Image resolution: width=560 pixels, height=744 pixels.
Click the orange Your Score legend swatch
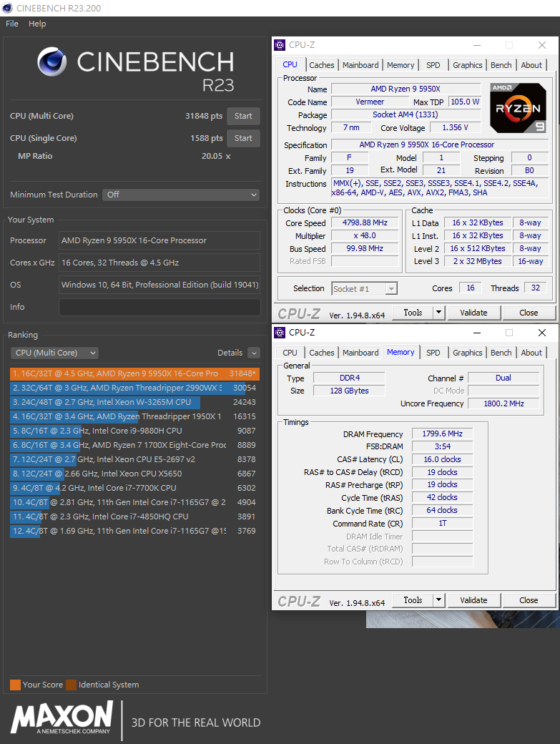tap(15, 685)
